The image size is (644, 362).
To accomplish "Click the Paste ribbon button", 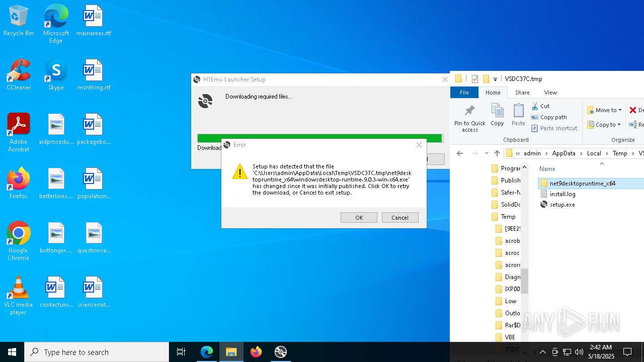I will [x=518, y=115].
